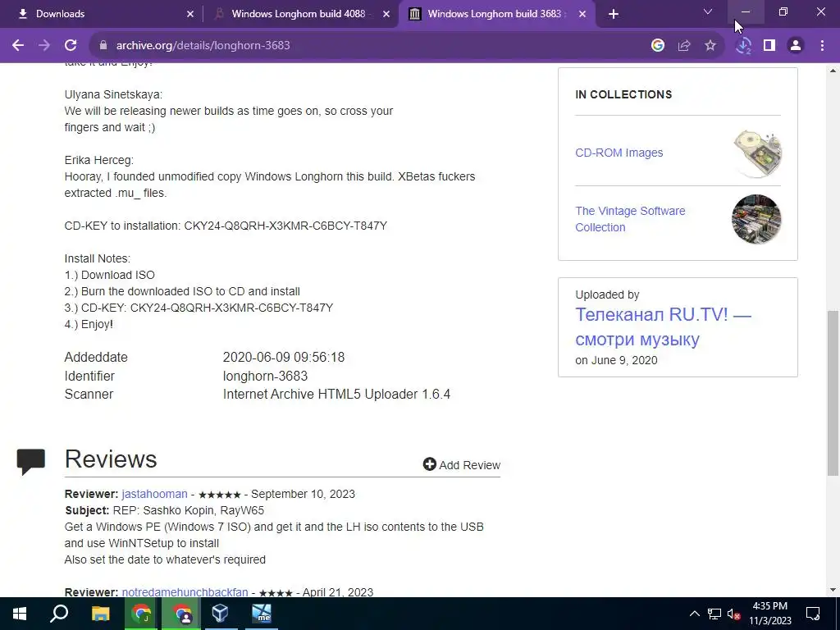Close the Longhorn build 4088 tab
Screen dimensions: 840x630
386,14
